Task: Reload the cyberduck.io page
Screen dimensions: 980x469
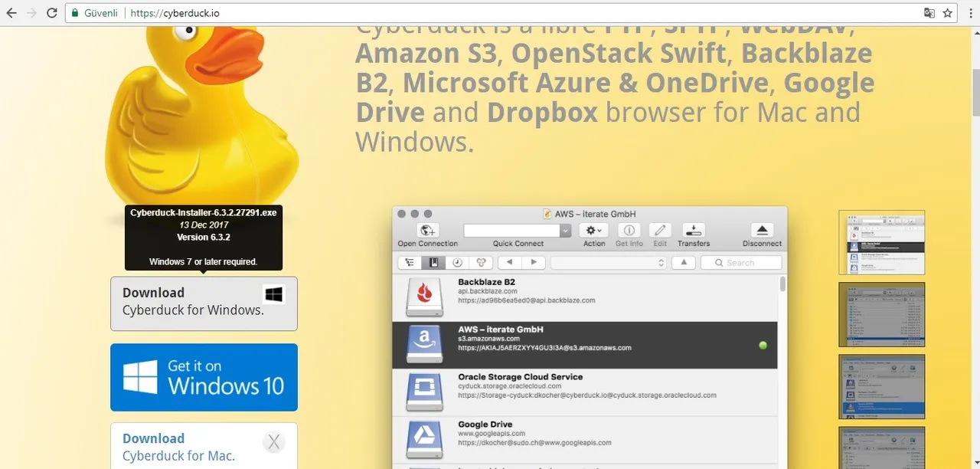Action: point(51,13)
